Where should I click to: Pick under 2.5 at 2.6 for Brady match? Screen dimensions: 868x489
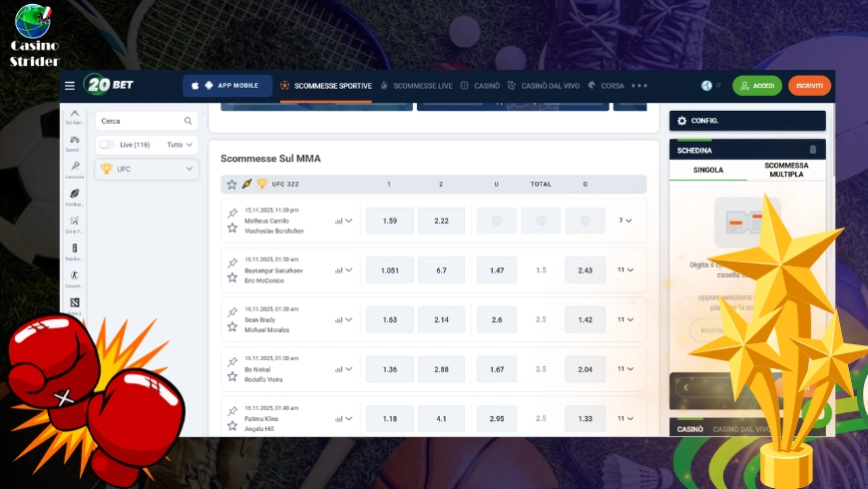coord(497,319)
